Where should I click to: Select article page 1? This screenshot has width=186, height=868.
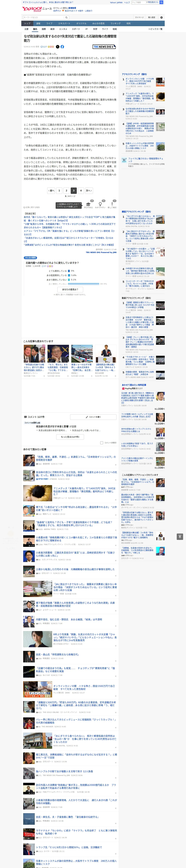(59, 190)
